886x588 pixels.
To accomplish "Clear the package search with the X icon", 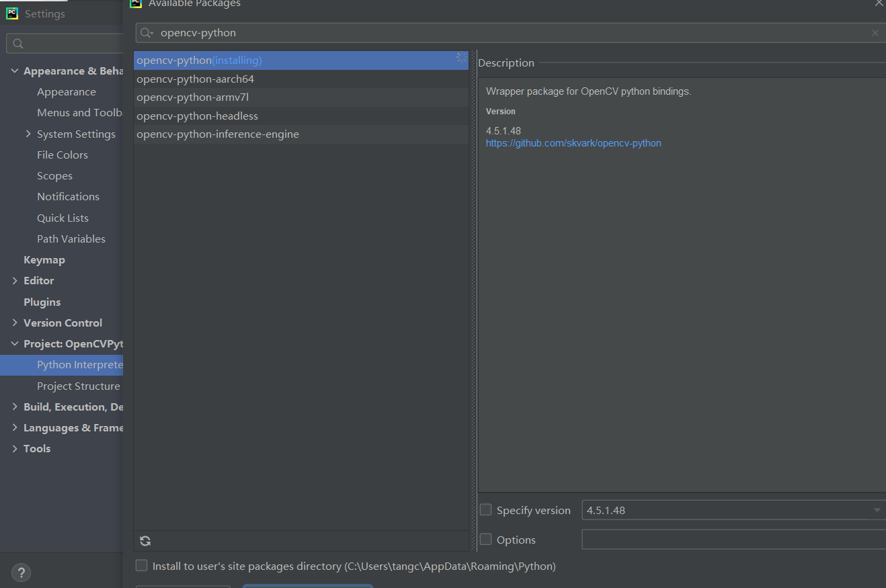I will [x=875, y=33].
